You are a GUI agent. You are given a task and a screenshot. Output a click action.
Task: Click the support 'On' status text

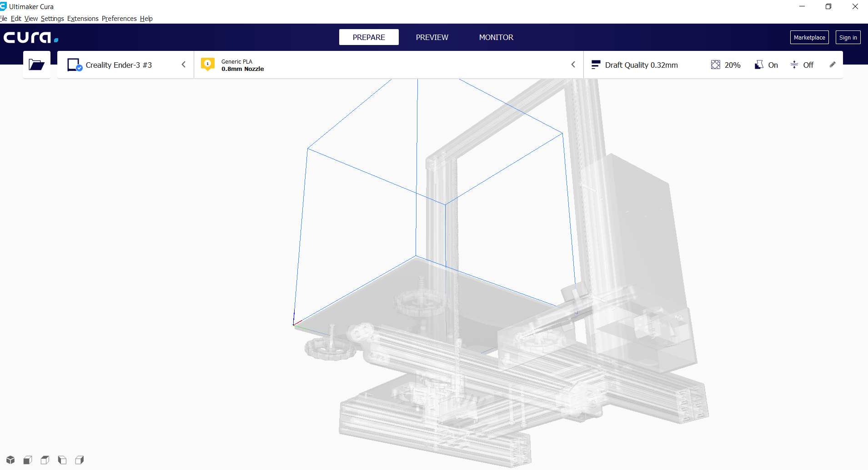click(773, 65)
